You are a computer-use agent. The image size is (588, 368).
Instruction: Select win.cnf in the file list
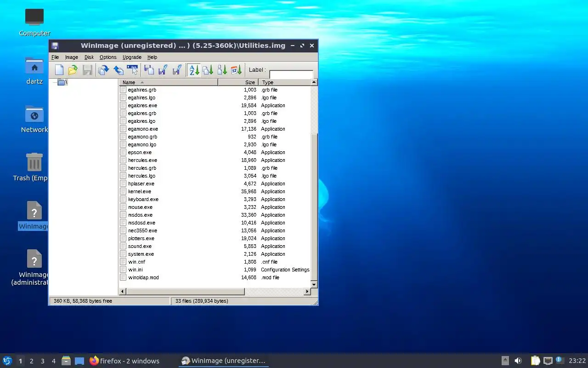coord(136,262)
